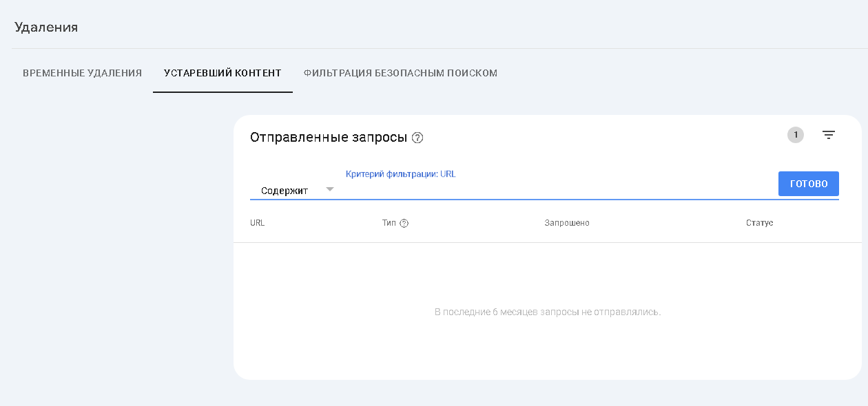Click help icon beside Отправленные запросы
The height and width of the screenshot is (406, 868).
click(x=417, y=138)
